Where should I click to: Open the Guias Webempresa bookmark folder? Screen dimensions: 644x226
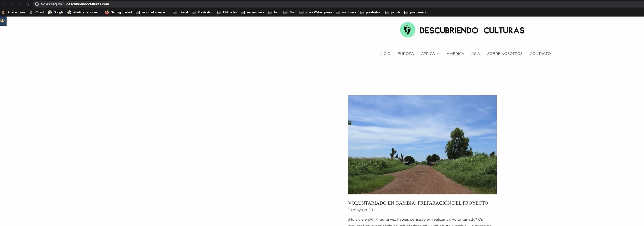point(316,12)
